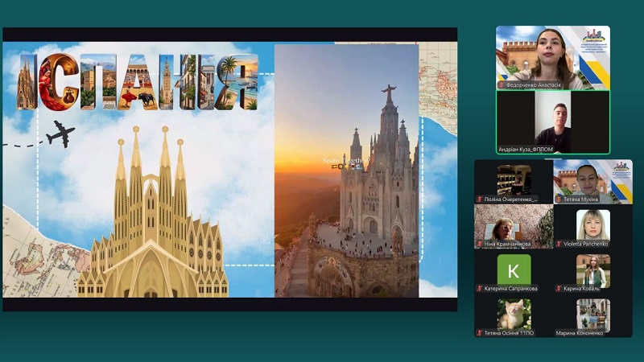Select Марина Кононенко's participant tile

tap(592, 315)
